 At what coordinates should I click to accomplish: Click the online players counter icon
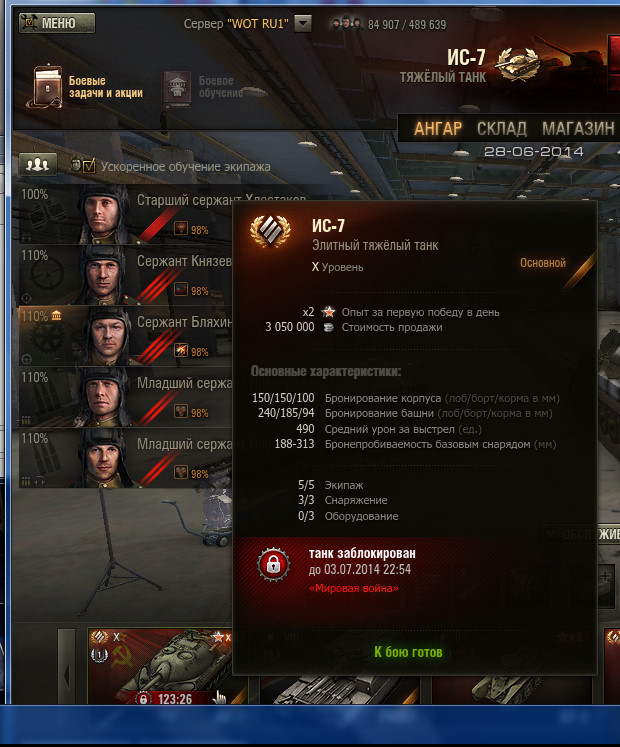pyautogui.click(x=346, y=23)
